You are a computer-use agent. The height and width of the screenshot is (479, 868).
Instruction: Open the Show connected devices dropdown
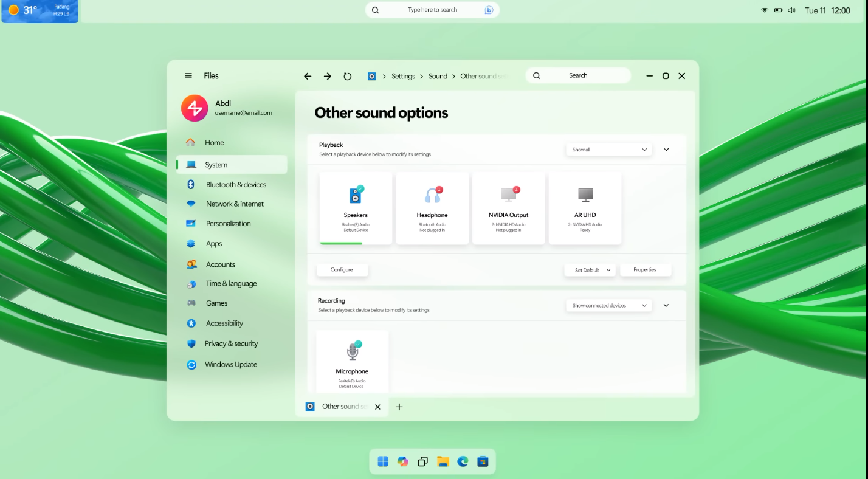[608, 306]
